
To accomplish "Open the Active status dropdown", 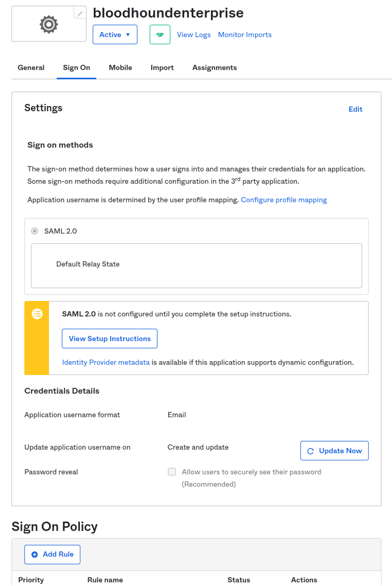I will pyautogui.click(x=115, y=35).
